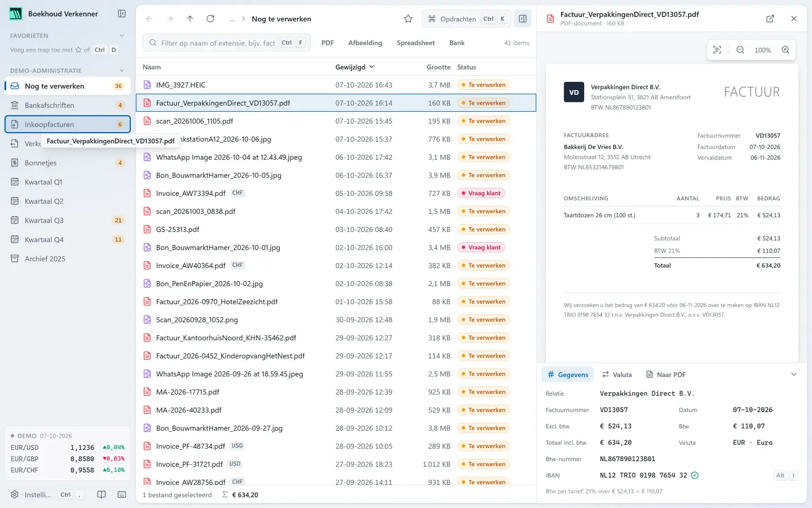The height and width of the screenshot is (508, 812).
Task: Collapse the details panel with the chevron
Action: [794, 374]
